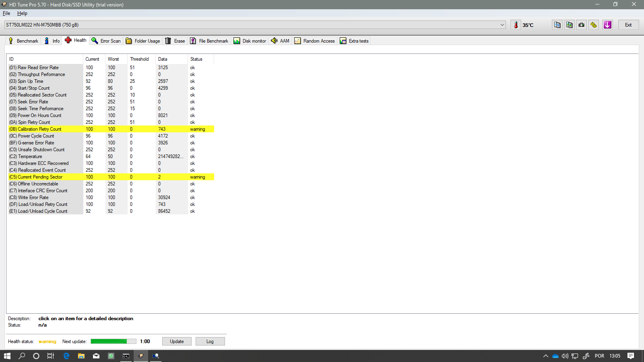
Task: Click the copy screenshot toolbar icon
Action: (569, 25)
